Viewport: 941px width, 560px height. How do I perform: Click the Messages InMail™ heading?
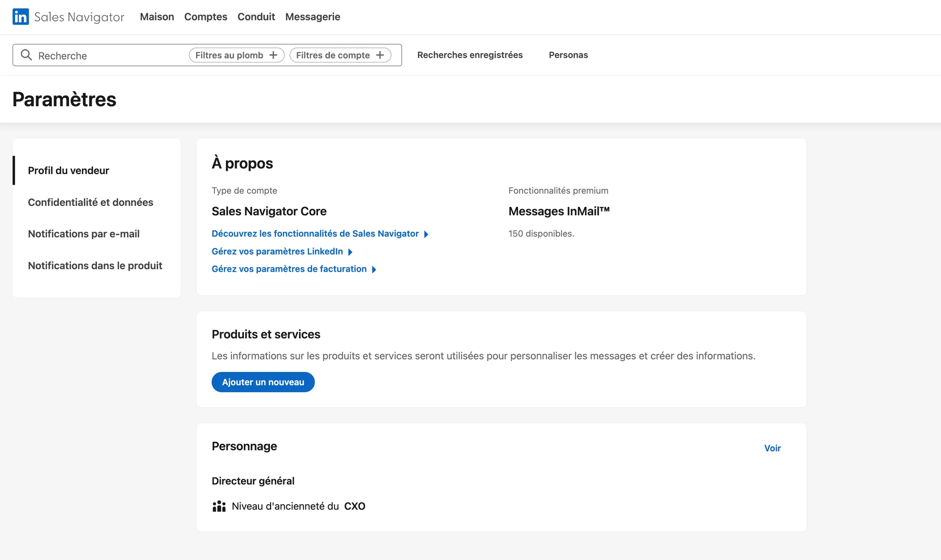click(559, 211)
